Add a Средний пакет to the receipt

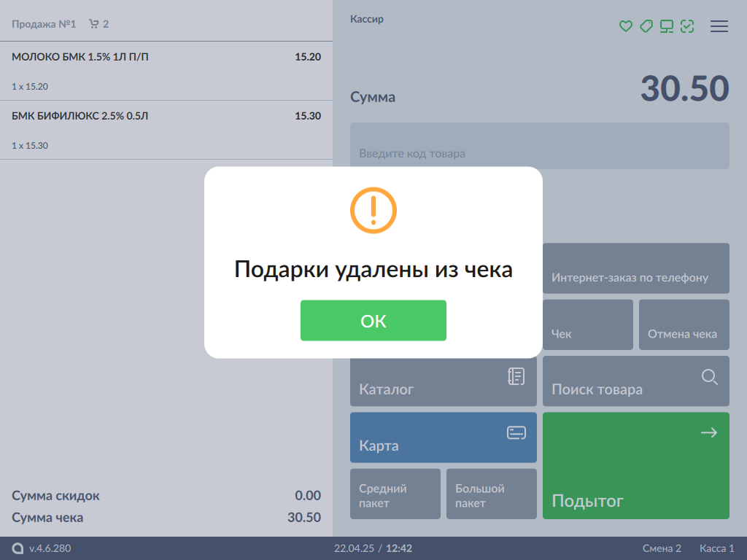point(395,494)
